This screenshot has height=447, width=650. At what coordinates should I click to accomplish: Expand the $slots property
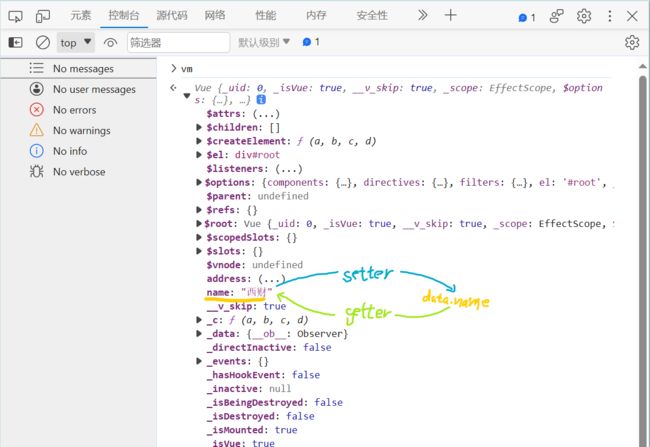pyautogui.click(x=199, y=251)
